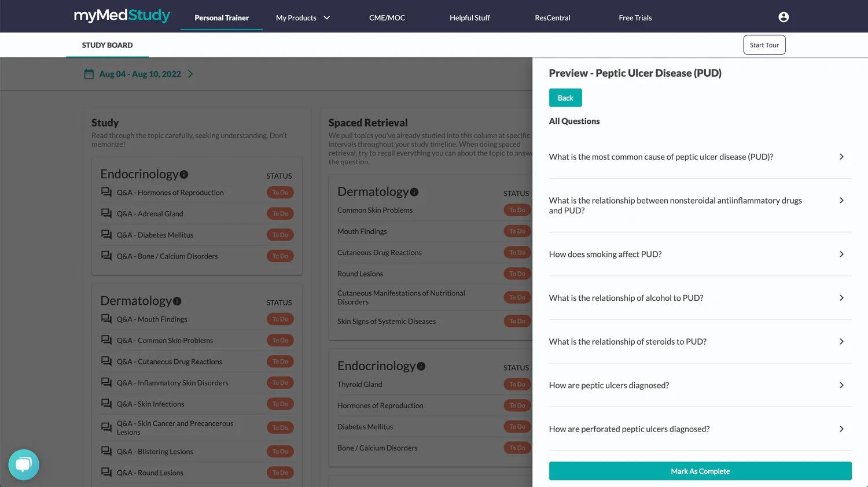Click Q&A icon for Skin Cancer and Precancerous Lesions
Image resolution: width=868 pixels, height=487 pixels.
[x=106, y=427]
